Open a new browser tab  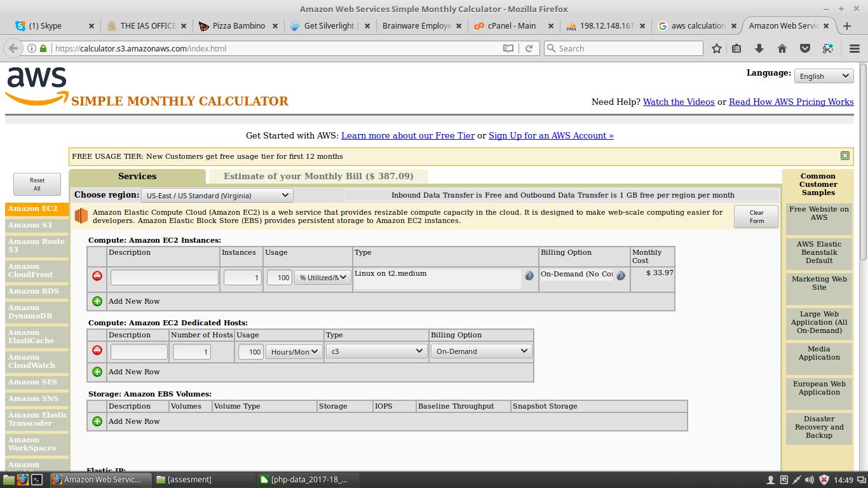pos(847,26)
